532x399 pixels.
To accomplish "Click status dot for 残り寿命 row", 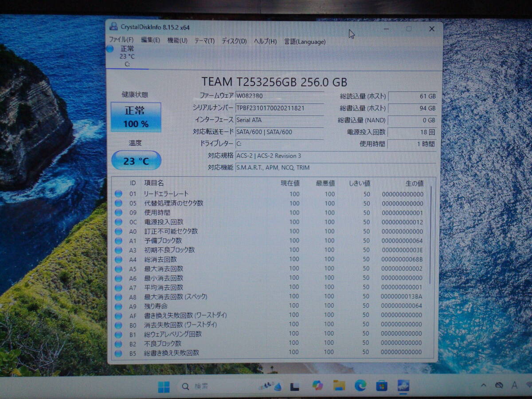I will click(118, 306).
